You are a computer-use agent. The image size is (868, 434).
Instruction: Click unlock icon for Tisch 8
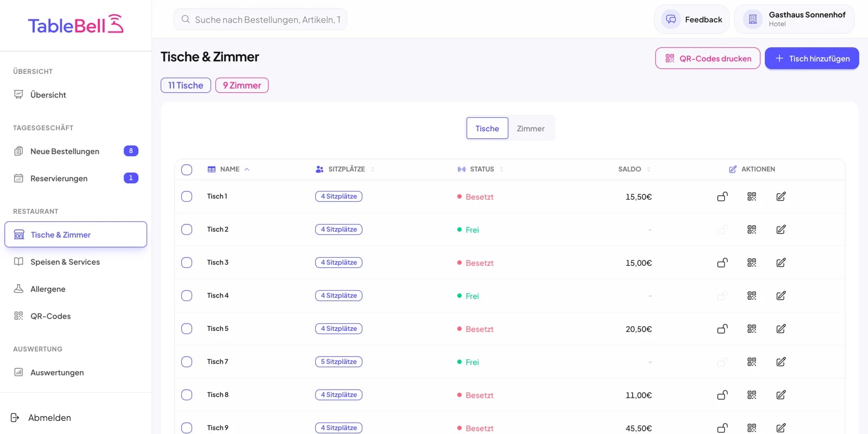pyautogui.click(x=722, y=395)
